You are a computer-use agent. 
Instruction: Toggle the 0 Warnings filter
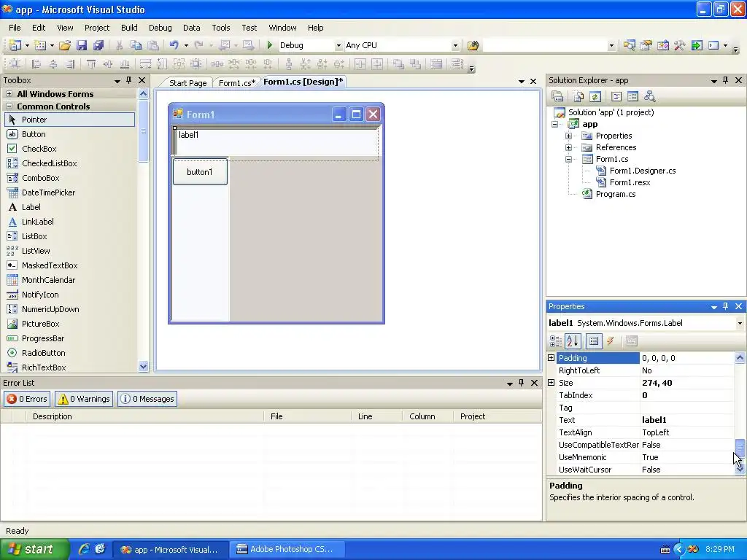84,399
